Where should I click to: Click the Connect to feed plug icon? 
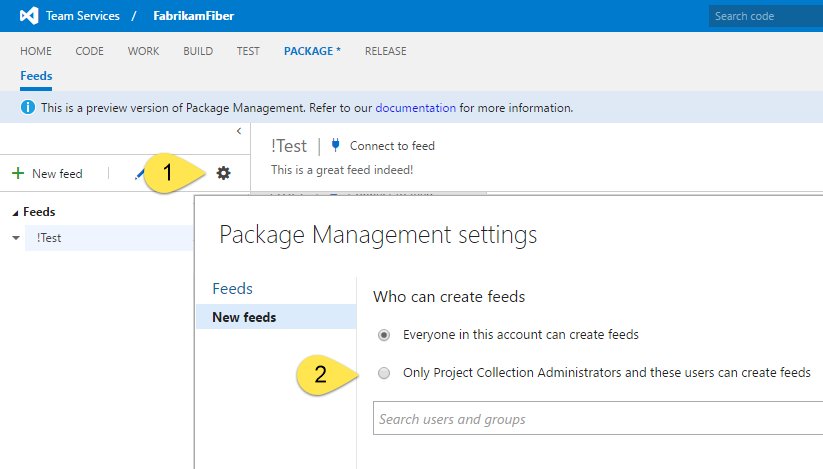point(335,146)
